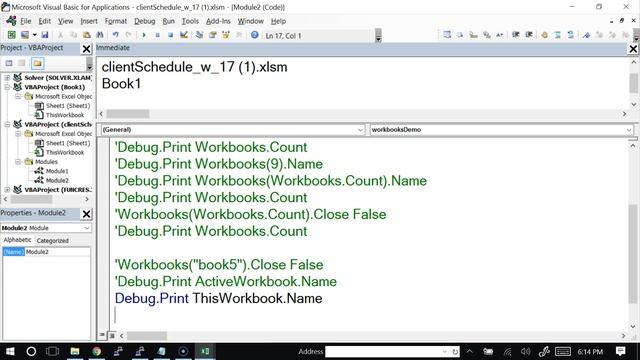Toggle Folders in the Project panel
The width and height of the screenshot is (640, 360).
38,63
